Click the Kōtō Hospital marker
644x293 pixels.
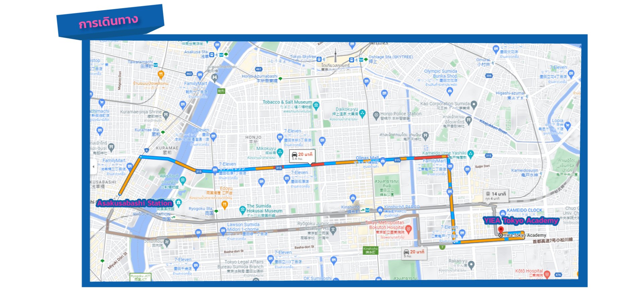click(547, 274)
